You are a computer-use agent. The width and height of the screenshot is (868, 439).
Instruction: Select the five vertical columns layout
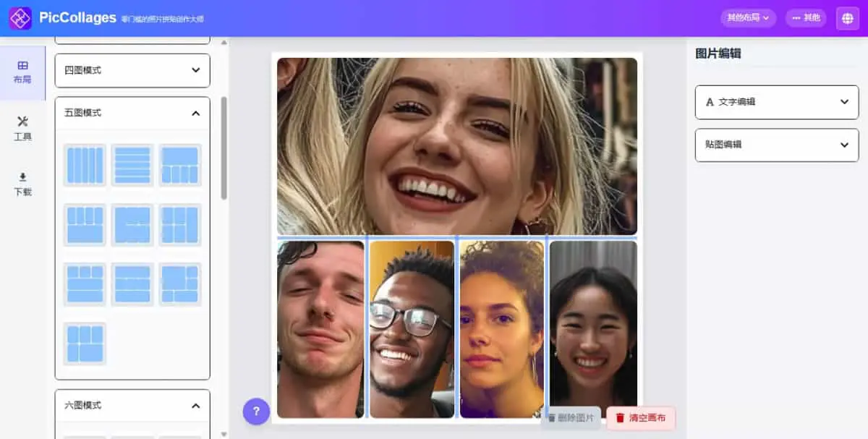coord(85,165)
